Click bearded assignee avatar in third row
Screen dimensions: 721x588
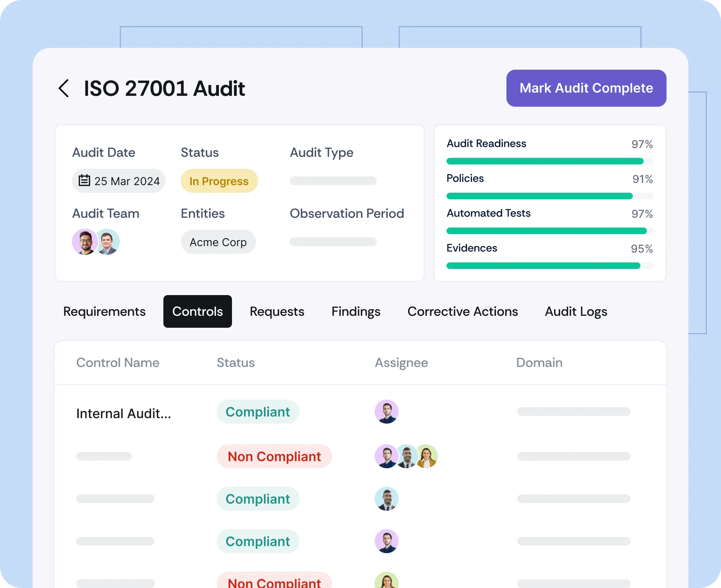click(386, 499)
